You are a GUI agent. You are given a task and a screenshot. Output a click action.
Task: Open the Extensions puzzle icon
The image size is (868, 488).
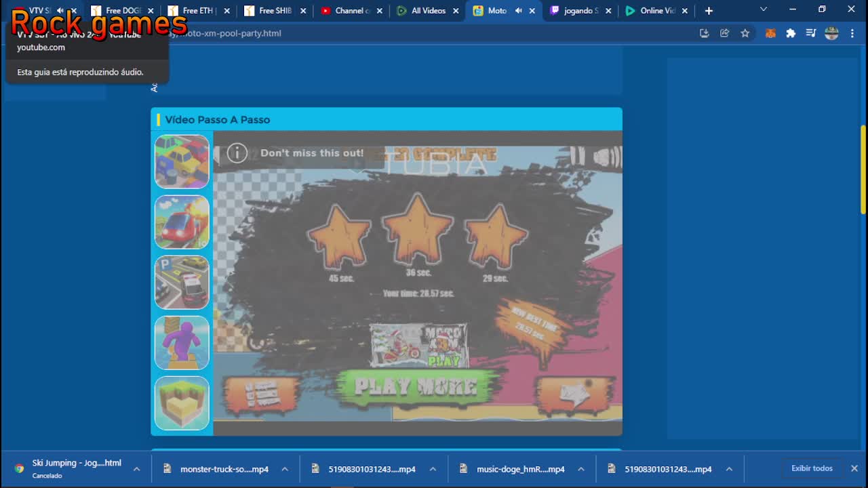coord(791,33)
